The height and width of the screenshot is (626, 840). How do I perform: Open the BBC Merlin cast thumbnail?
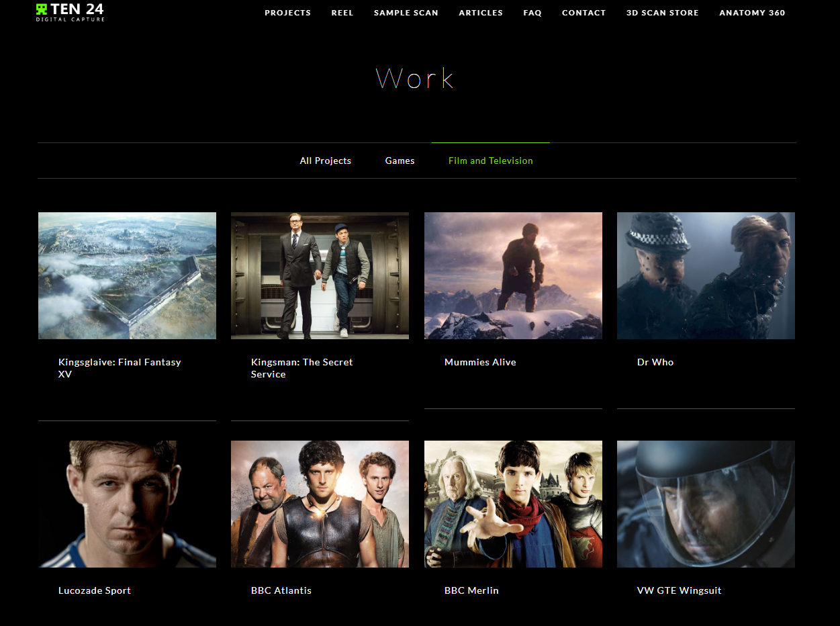[x=513, y=504]
